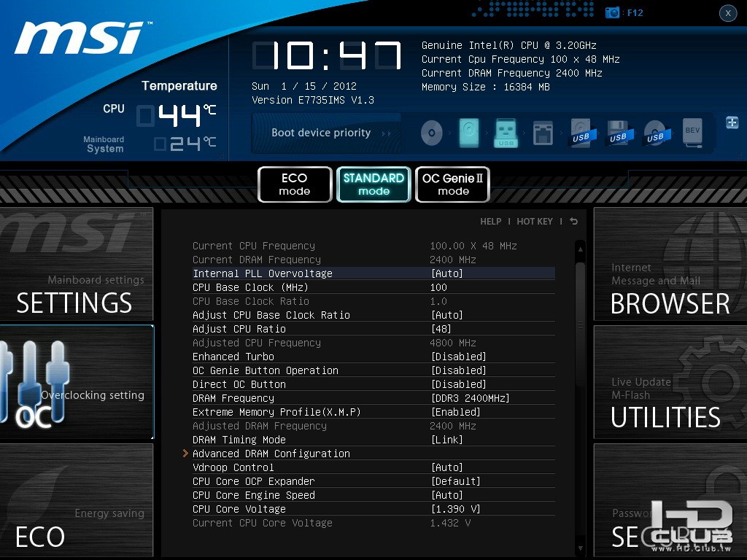This screenshot has height=560, width=747.
Task: Select the Vdroop Control row label
Action: tap(233, 467)
